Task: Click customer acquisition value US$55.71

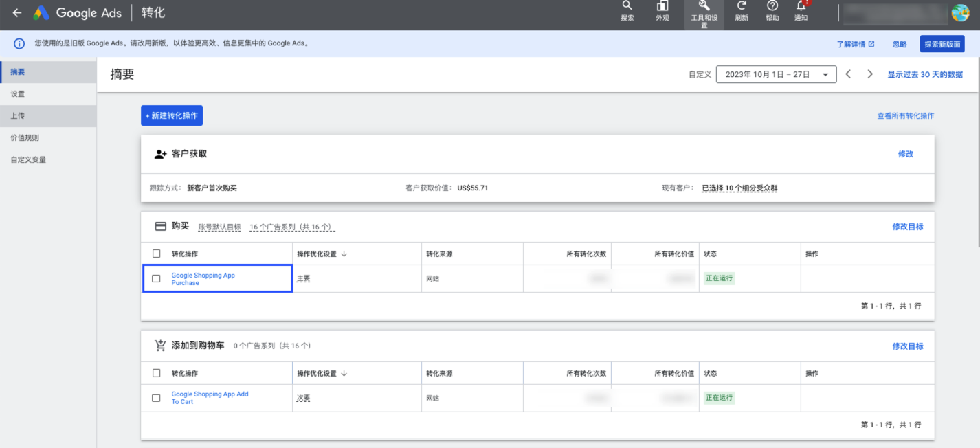Action: [473, 188]
